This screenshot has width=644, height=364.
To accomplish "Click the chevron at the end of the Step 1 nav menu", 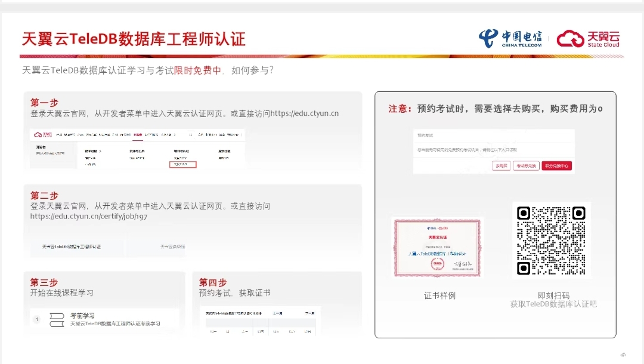I will [x=175, y=135].
